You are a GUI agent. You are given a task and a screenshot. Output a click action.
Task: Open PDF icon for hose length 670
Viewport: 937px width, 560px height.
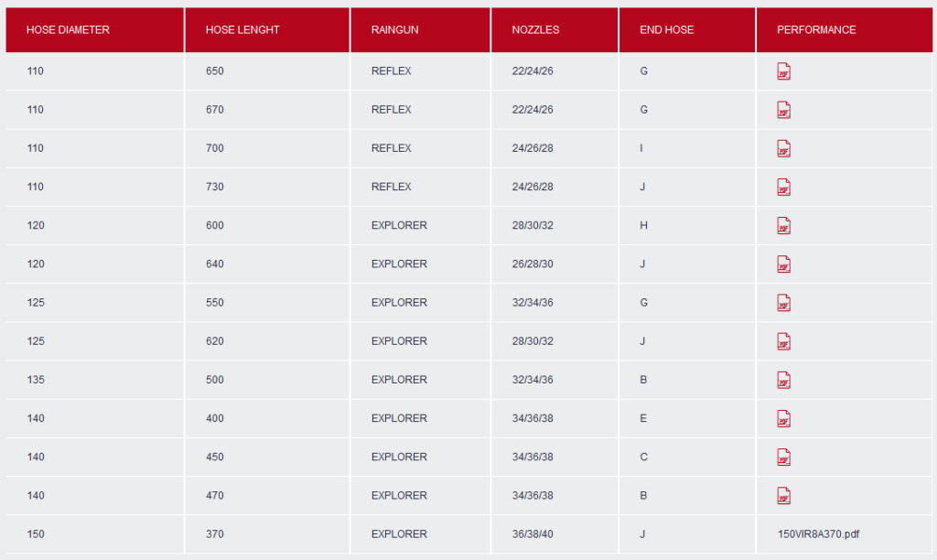coord(783,110)
